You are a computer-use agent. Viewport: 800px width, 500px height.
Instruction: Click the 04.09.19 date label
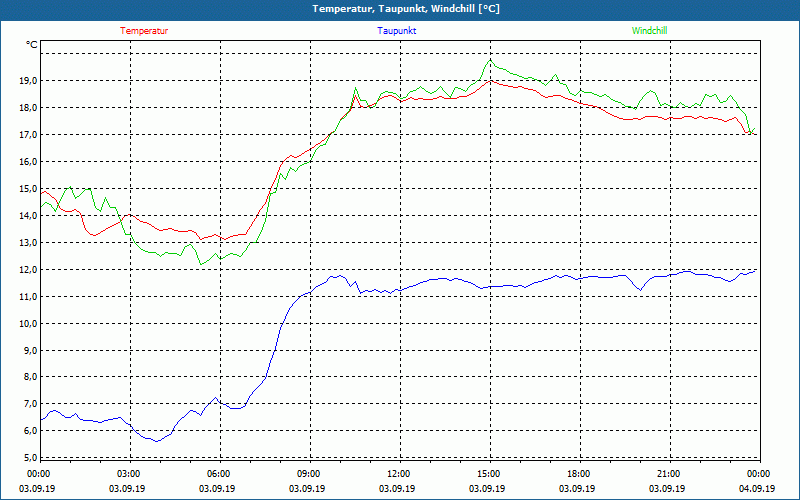coord(757,489)
